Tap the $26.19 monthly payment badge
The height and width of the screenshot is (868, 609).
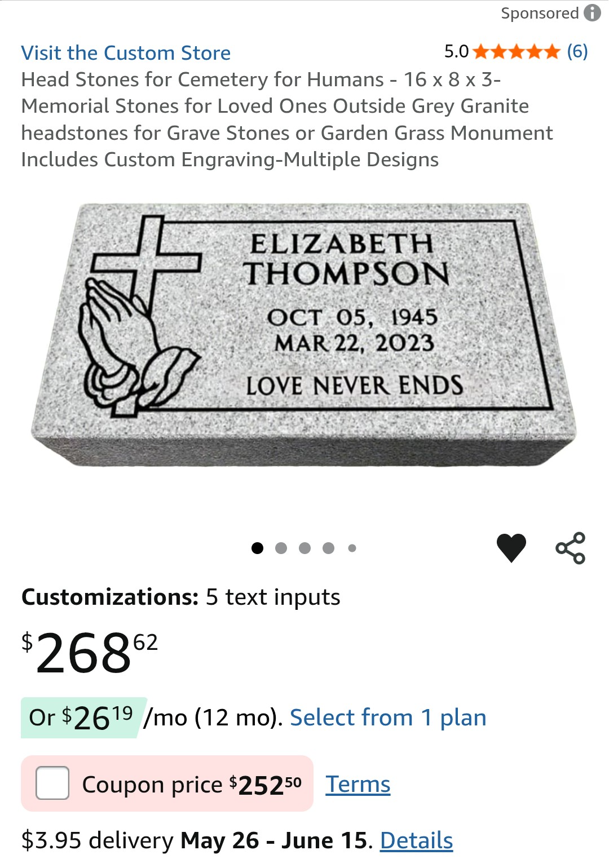(x=83, y=718)
